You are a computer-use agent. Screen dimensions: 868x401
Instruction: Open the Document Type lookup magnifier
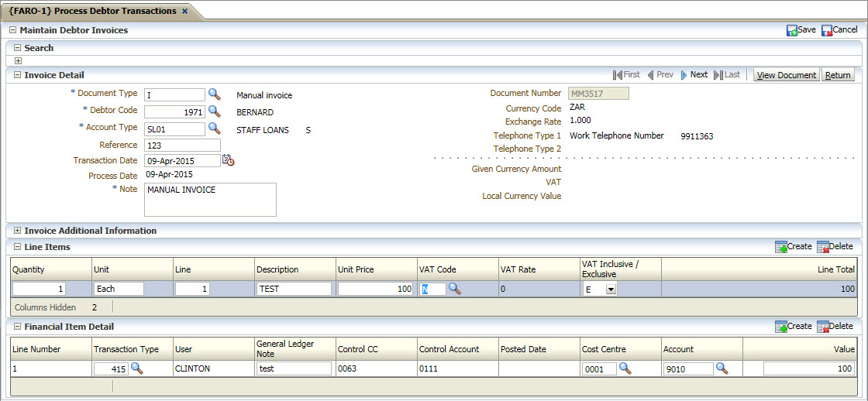pyautogui.click(x=215, y=94)
